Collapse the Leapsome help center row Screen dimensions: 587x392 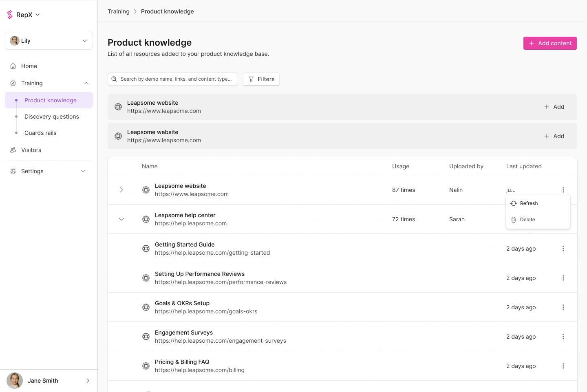[121, 219]
